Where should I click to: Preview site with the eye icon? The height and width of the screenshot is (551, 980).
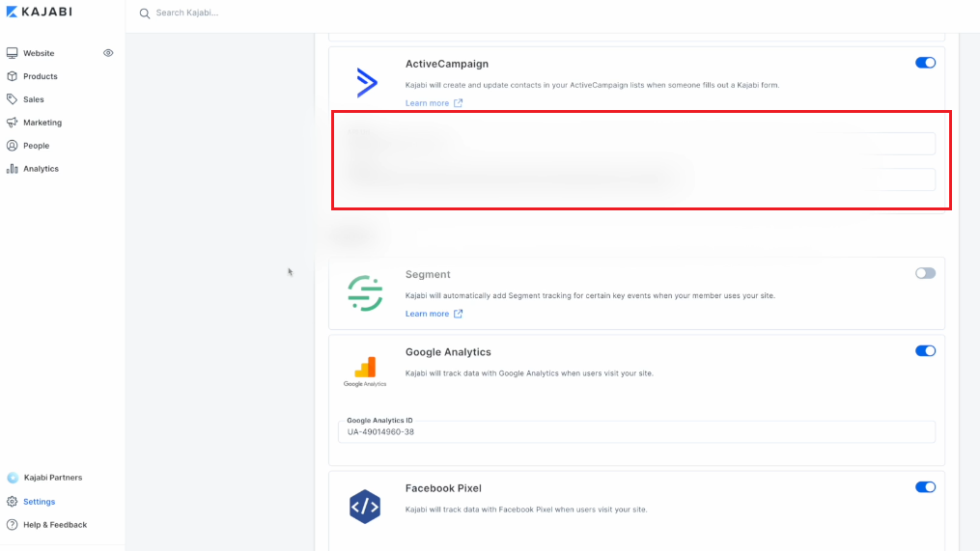[x=108, y=53]
